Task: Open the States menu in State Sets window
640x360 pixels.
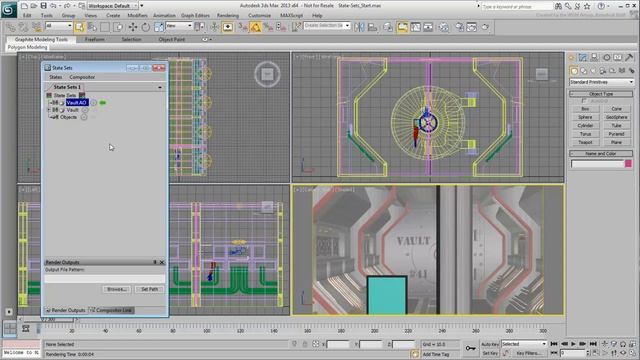Action: [x=56, y=77]
